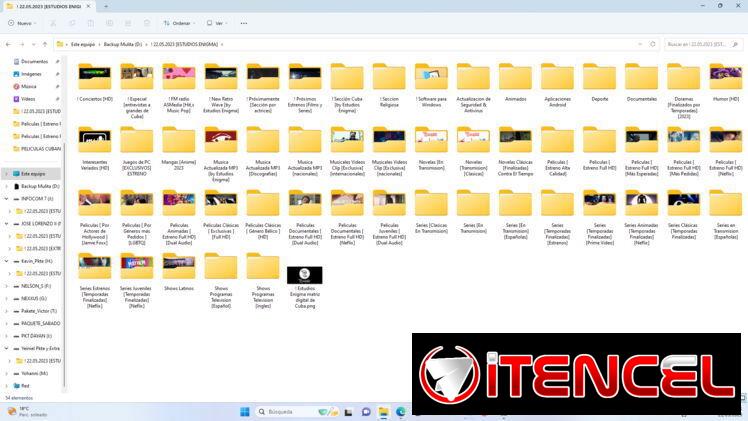Click the Delete trash icon
The width and height of the screenshot is (748, 421).
point(147,23)
